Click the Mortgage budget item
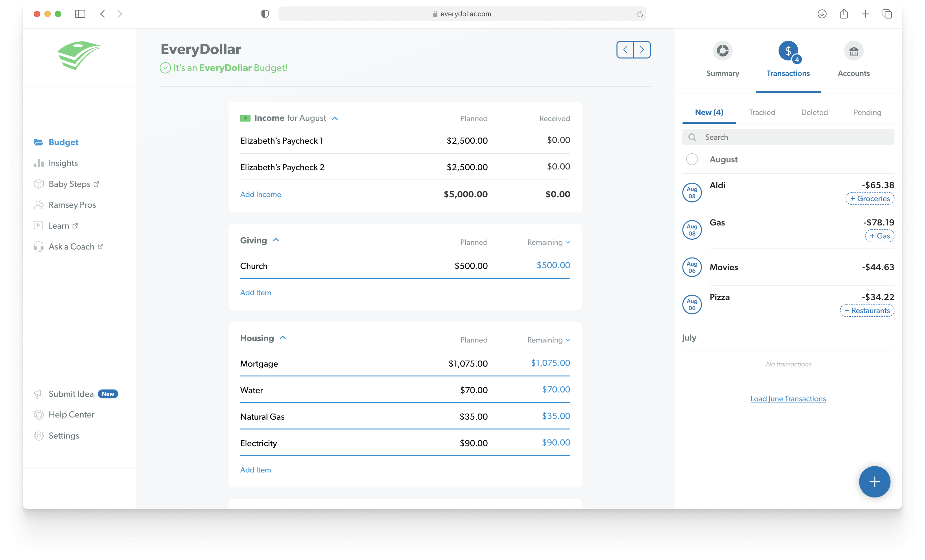Image resolution: width=925 pixels, height=560 pixels. click(259, 364)
